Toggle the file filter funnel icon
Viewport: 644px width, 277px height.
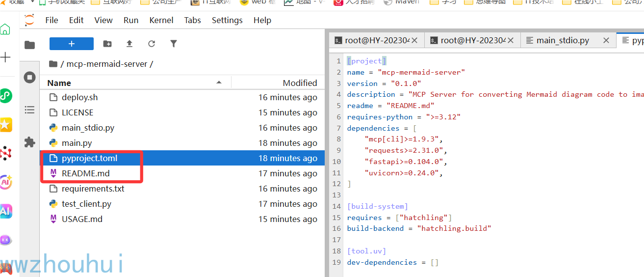coord(173,44)
